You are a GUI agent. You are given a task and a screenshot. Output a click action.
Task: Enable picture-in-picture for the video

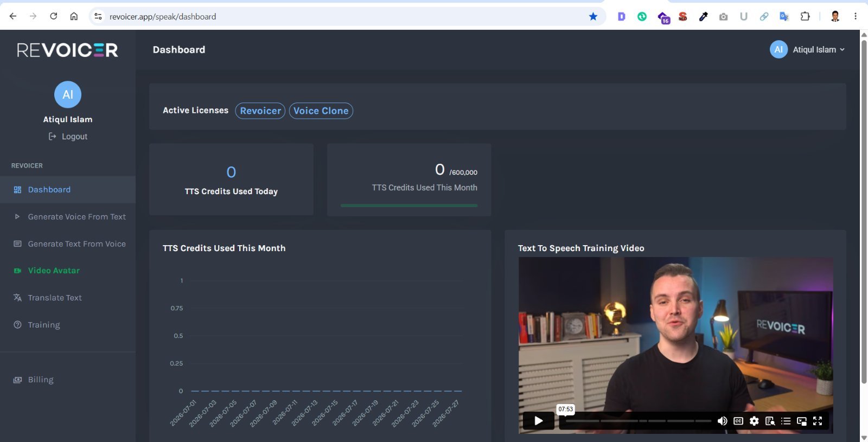(x=802, y=421)
